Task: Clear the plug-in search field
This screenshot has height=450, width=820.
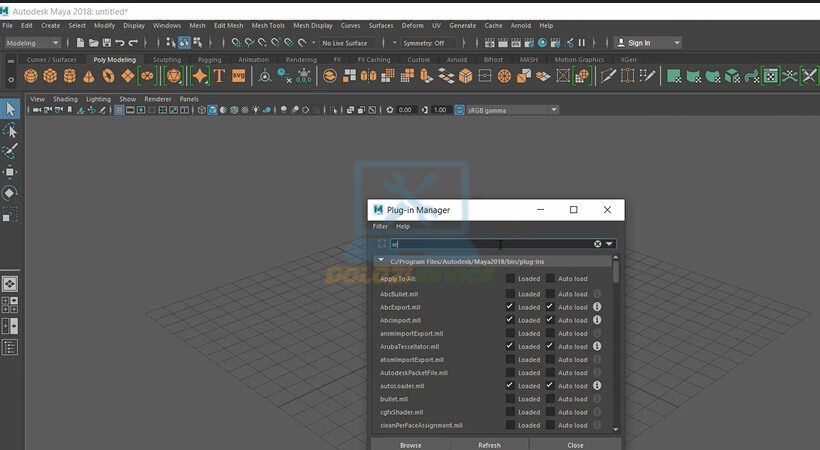Action: (x=597, y=244)
